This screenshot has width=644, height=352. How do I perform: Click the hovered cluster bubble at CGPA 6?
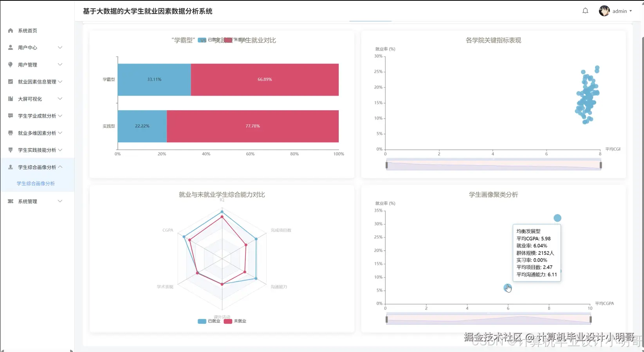[x=507, y=288]
